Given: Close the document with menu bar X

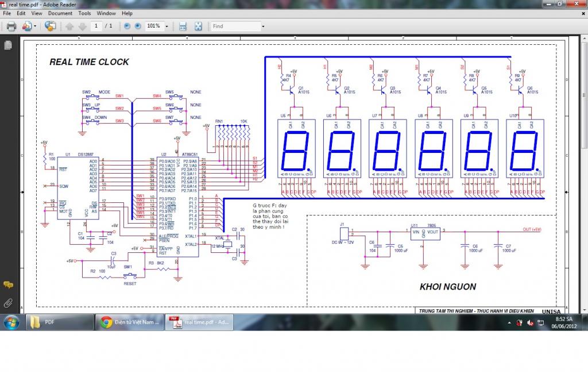Looking at the screenshot, I should [583, 13].
